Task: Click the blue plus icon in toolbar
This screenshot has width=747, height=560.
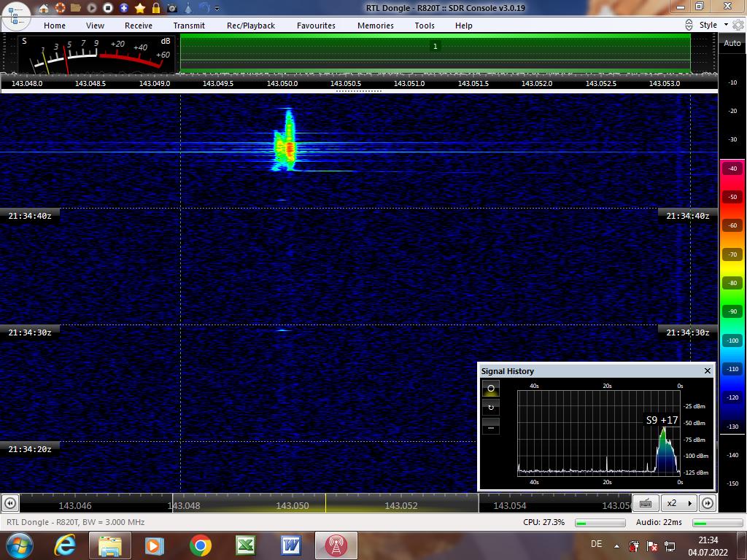Action: 124,7
